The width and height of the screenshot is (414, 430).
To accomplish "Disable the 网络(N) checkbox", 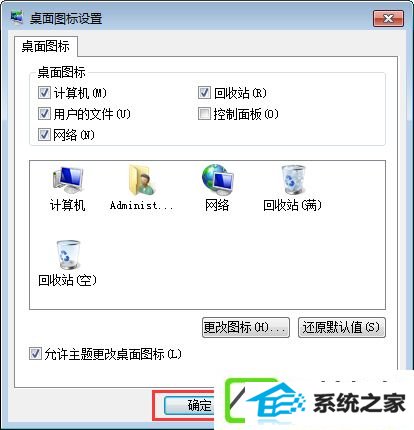I will [x=44, y=135].
